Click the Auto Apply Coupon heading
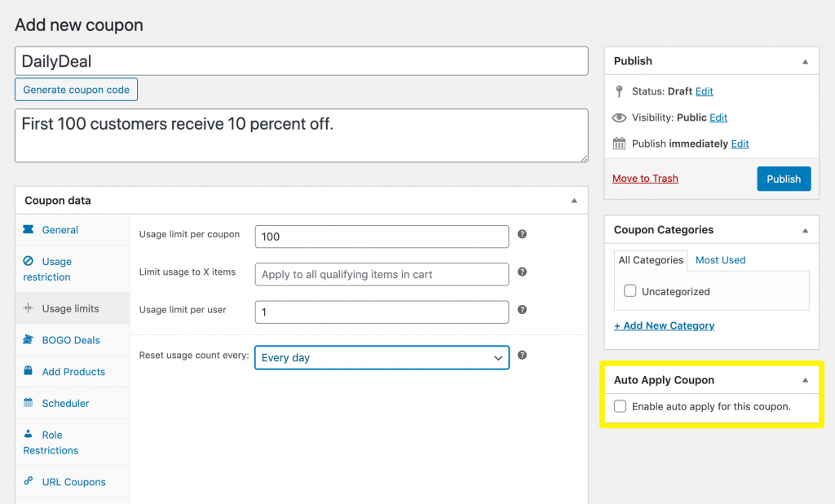Image resolution: width=835 pixels, height=504 pixels. point(664,380)
